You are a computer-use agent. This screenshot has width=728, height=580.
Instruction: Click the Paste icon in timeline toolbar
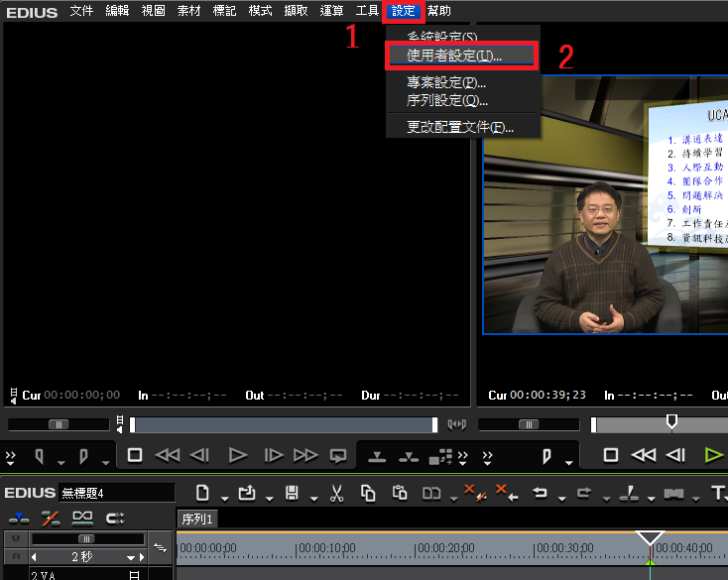tap(400, 493)
